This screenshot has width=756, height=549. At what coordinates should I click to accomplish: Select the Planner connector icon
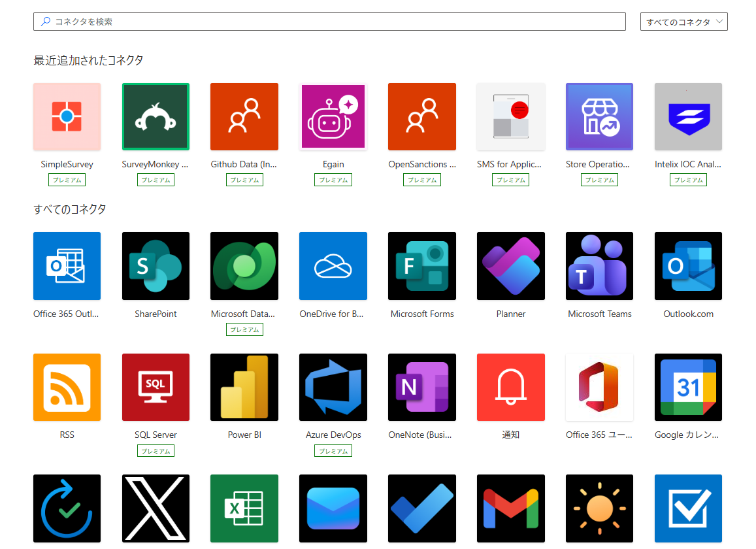tap(511, 266)
